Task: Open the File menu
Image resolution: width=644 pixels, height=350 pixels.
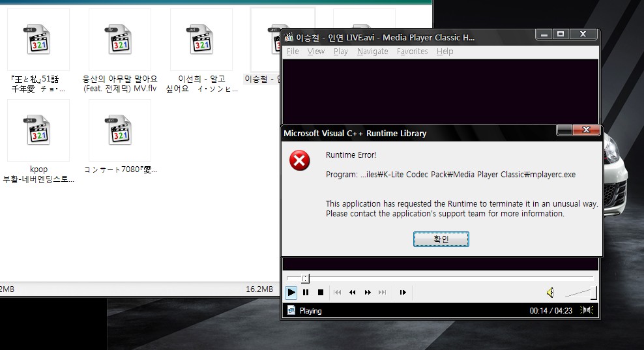Action: click(293, 51)
